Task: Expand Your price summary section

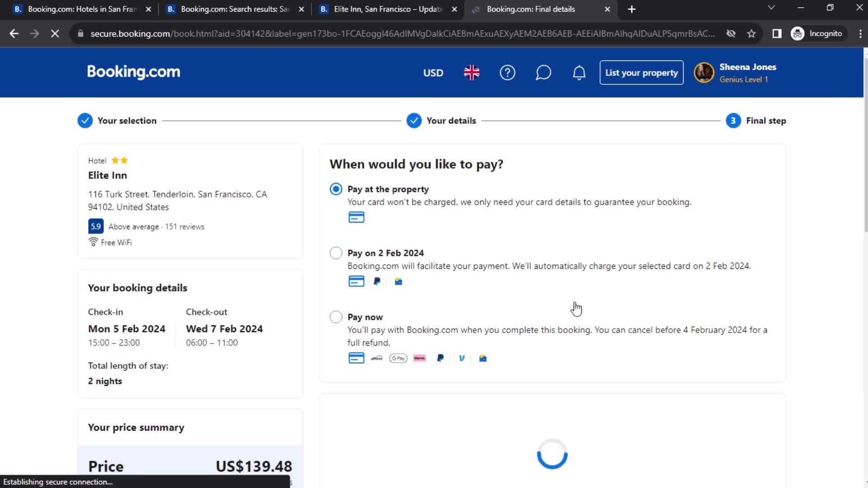Action: coord(137,427)
